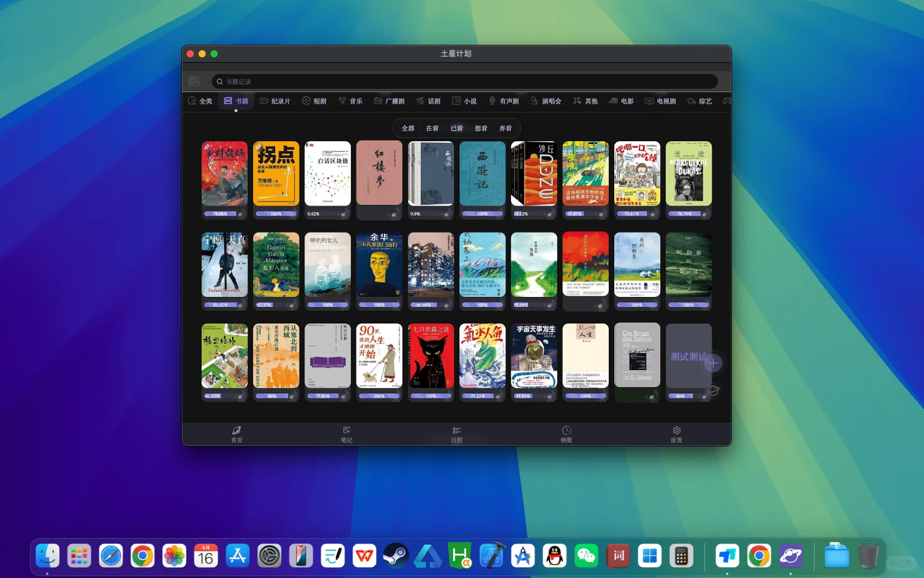Open the sidebar list icon beside search
Screen dimensions: 924x578
pos(194,81)
